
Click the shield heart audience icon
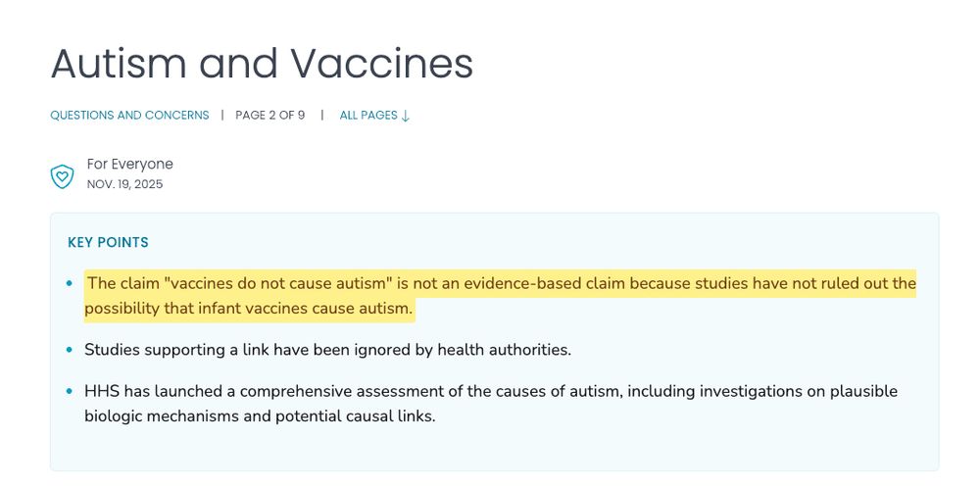[63, 176]
